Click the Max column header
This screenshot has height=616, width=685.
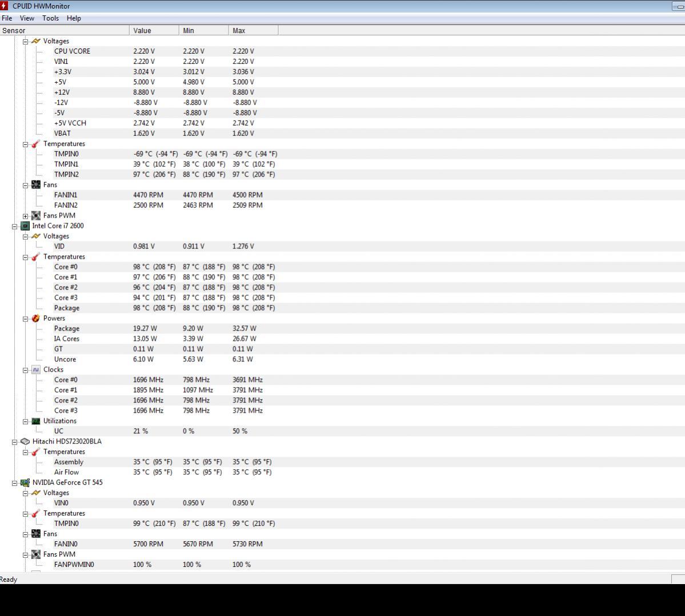[x=254, y=31]
